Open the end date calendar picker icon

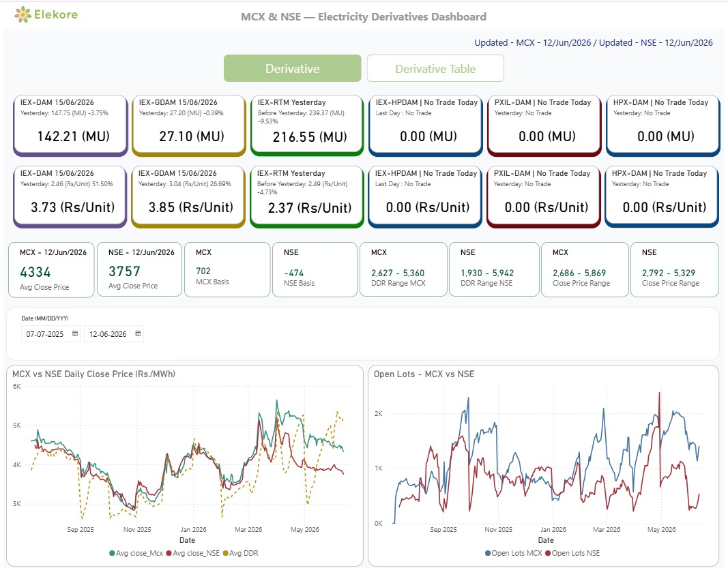click(138, 333)
